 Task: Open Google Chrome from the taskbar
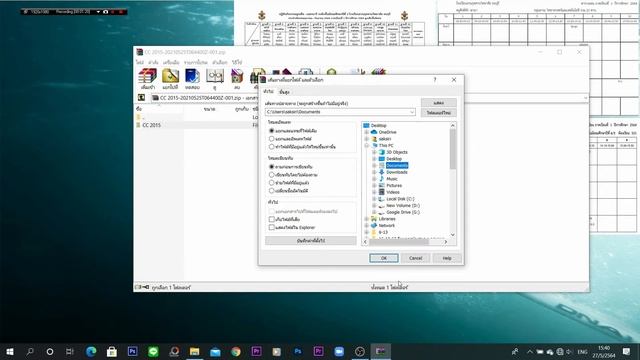pos(236,351)
